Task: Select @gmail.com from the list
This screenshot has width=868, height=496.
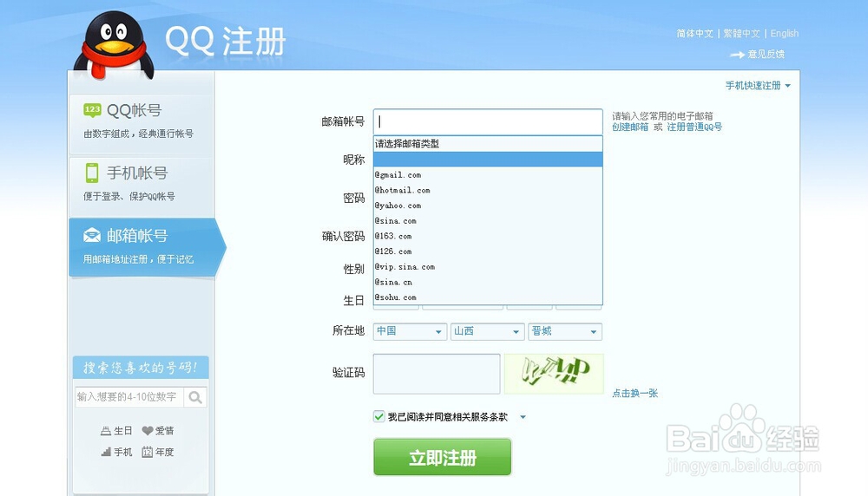Action: coord(488,175)
